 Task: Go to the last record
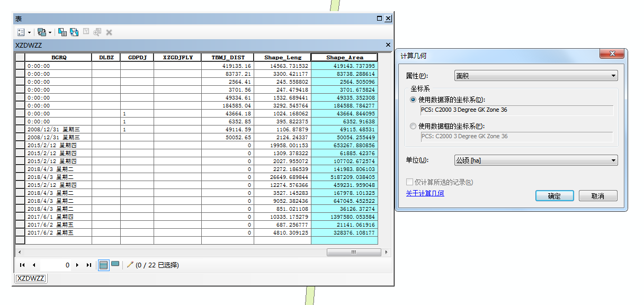[x=88, y=265]
